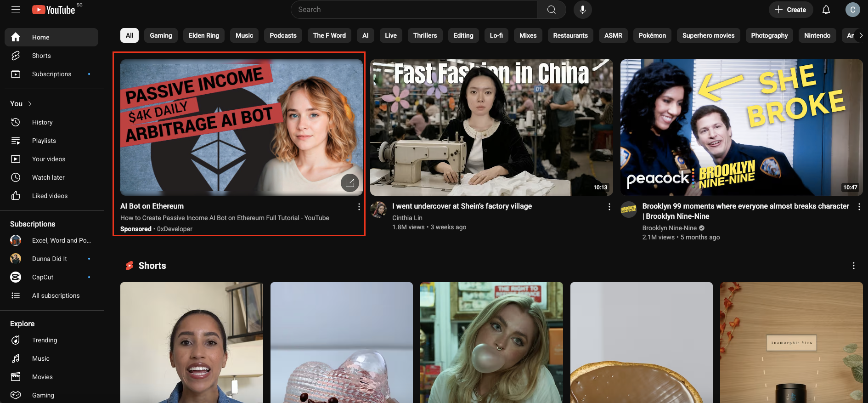Open Subscriptions in sidebar

click(51, 74)
